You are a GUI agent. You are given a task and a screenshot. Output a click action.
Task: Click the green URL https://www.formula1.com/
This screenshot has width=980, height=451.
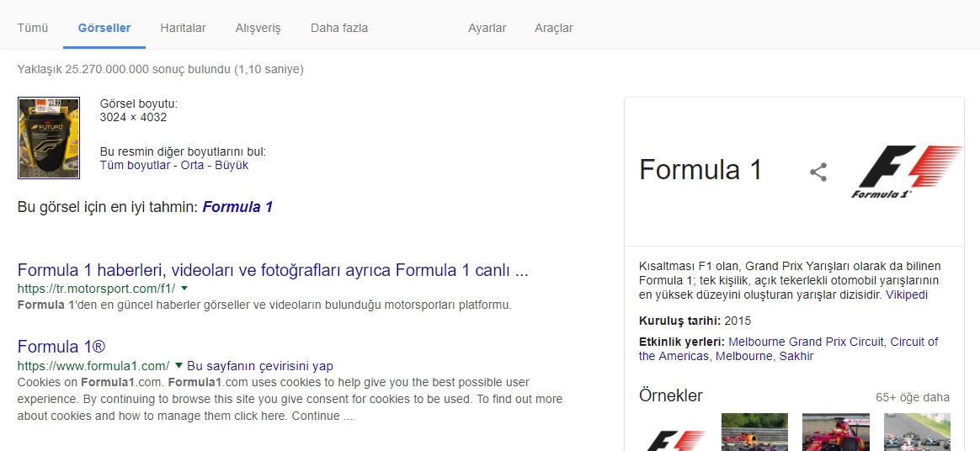(x=93, y=365)
